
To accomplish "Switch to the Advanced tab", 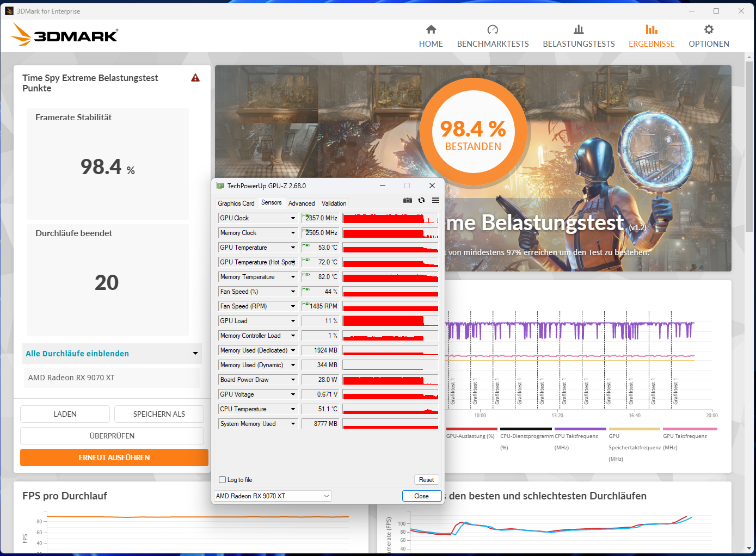I will tap(302, 203).
